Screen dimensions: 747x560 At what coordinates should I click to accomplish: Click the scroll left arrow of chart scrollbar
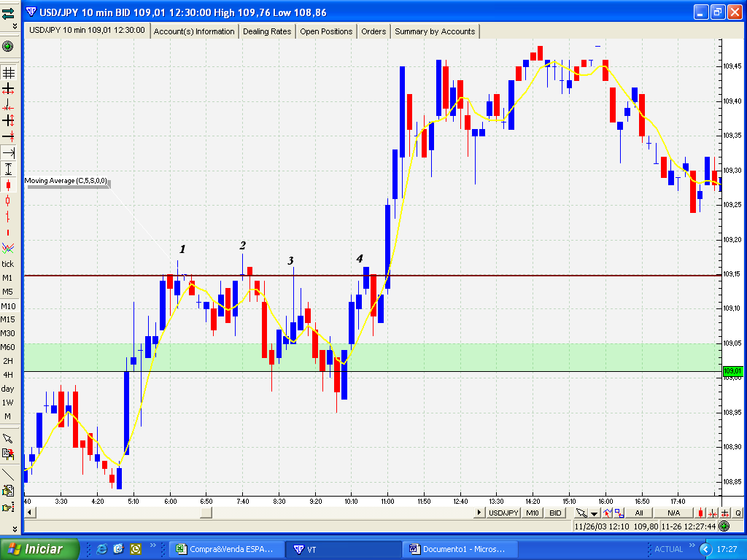point(30,513)
